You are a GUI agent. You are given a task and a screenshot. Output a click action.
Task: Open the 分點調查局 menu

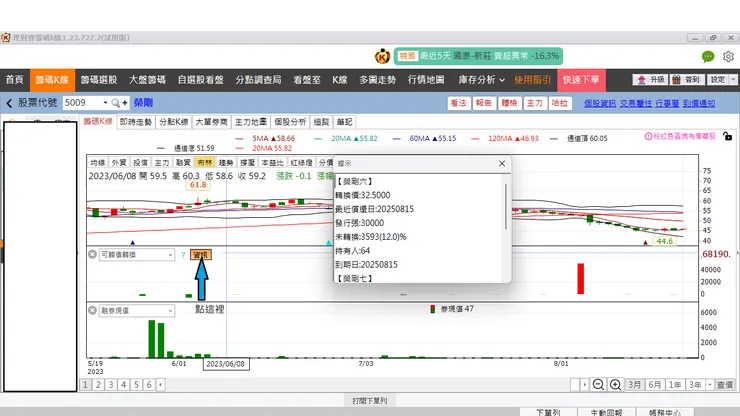click(x=259, y=80)
